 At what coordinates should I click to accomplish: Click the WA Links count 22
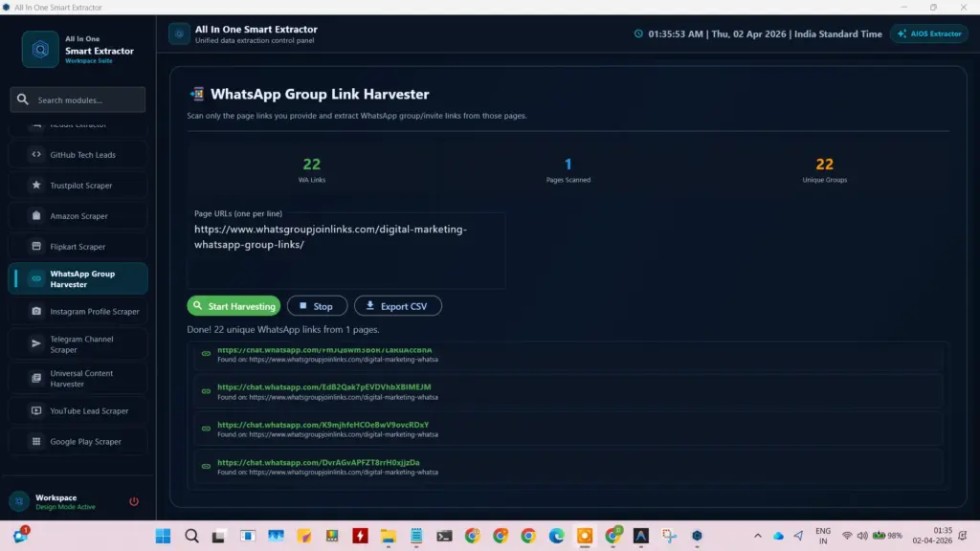tap(311, 165)
